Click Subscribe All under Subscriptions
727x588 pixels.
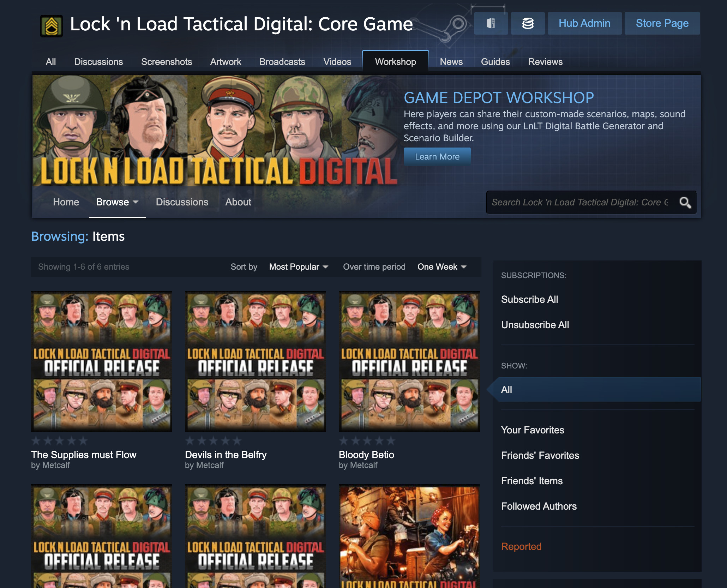click(x=529, y=299)
